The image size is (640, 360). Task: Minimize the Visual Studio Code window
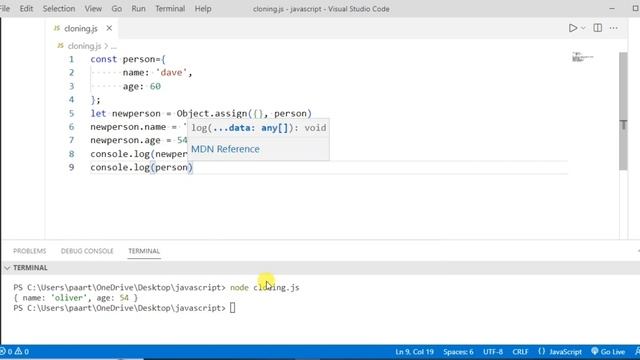[x=612, y=9]
